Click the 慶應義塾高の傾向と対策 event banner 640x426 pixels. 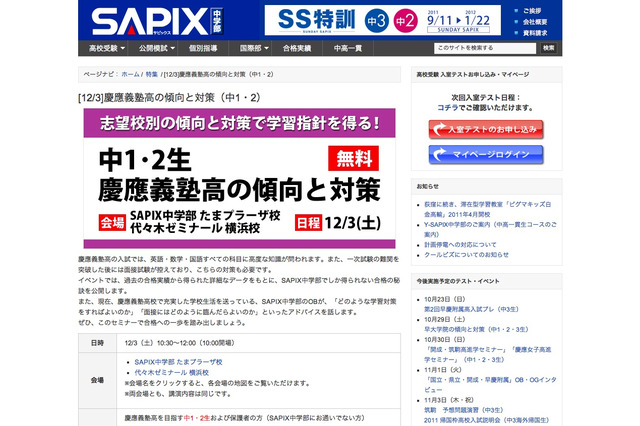(239, 178)
